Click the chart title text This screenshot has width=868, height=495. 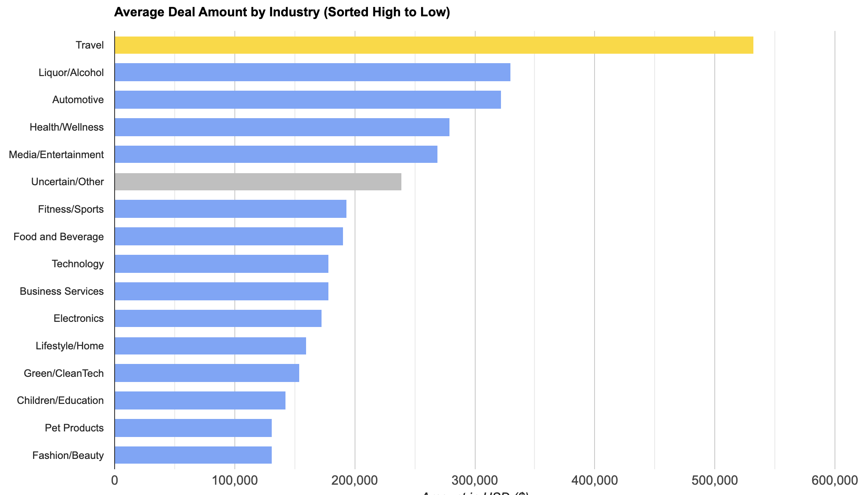point(282,12)
